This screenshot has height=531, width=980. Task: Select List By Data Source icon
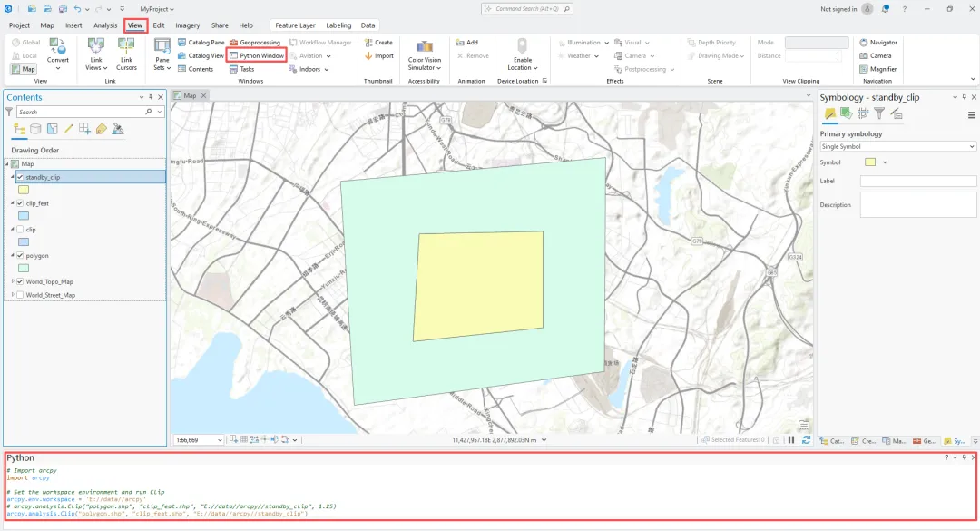(x=35, y=129)
